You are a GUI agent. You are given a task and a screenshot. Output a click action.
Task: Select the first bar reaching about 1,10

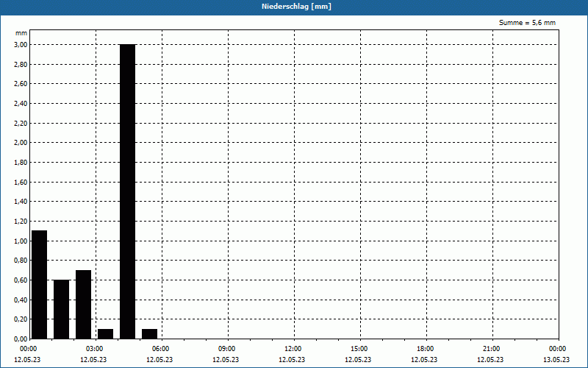(x=40, y=285)
